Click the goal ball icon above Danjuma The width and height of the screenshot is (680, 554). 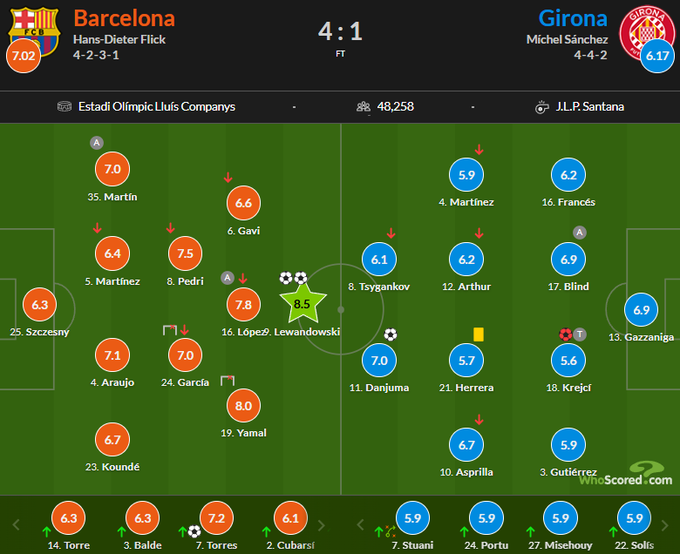pos(390,335)
